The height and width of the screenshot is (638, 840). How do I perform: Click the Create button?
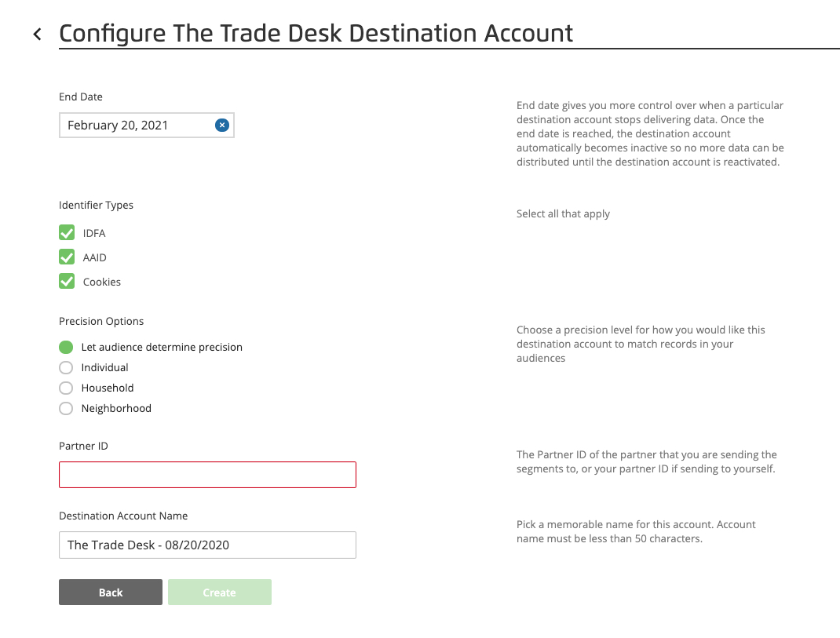(x=220, y=592)
